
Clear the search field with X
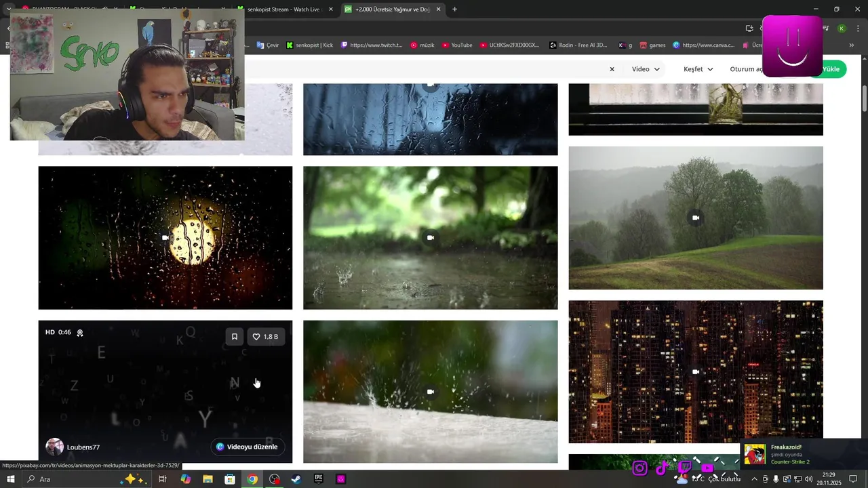pos(612,69)
